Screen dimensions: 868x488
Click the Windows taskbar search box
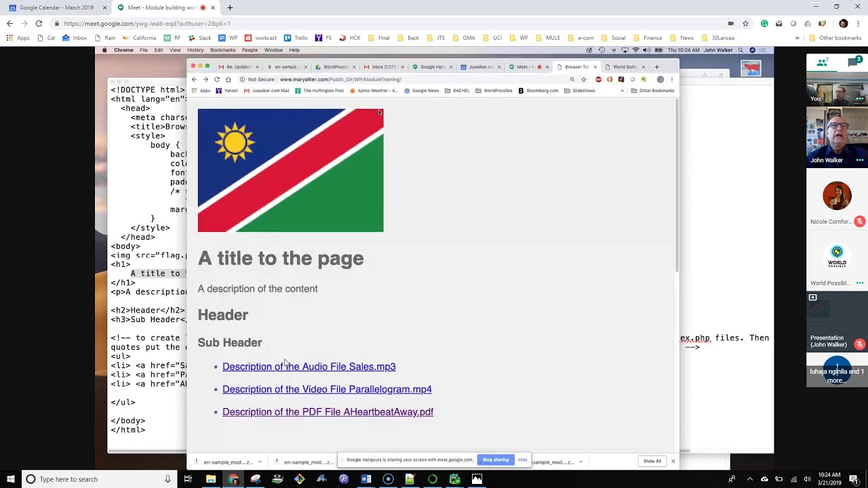point(98,479)
